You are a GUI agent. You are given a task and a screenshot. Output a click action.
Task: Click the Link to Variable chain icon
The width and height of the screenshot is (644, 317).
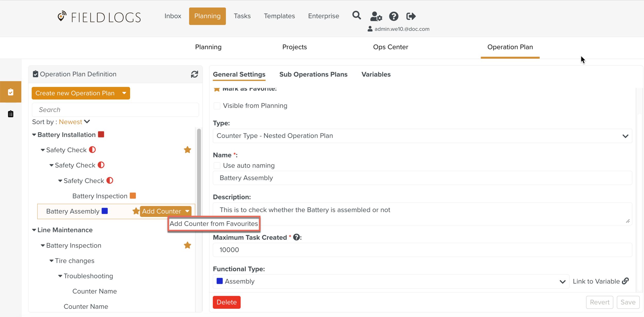[625, 281]
